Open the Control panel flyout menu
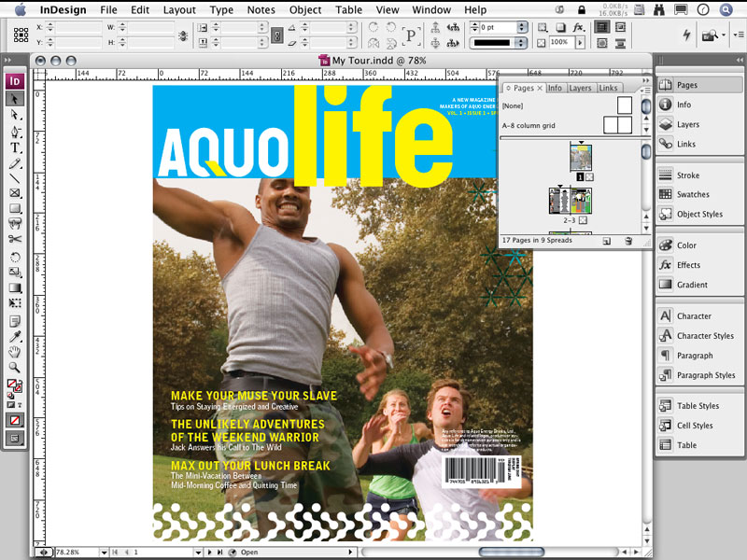 [739, 35]
